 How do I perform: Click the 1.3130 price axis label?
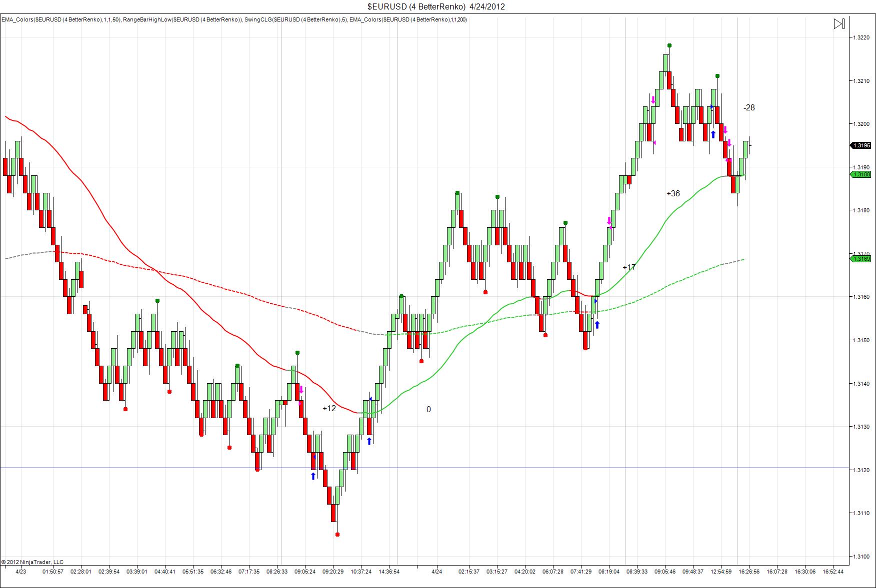coord(861,427)
